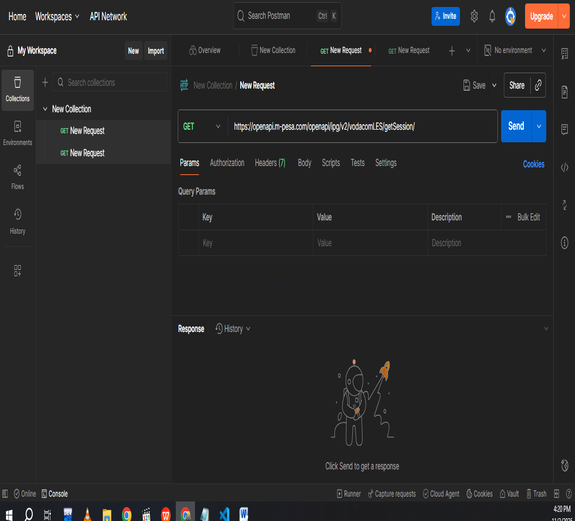Open Cloud Agent selector in status bar
Image resolution: width=575 pixels, height=521 pixels.
[441, 494]
